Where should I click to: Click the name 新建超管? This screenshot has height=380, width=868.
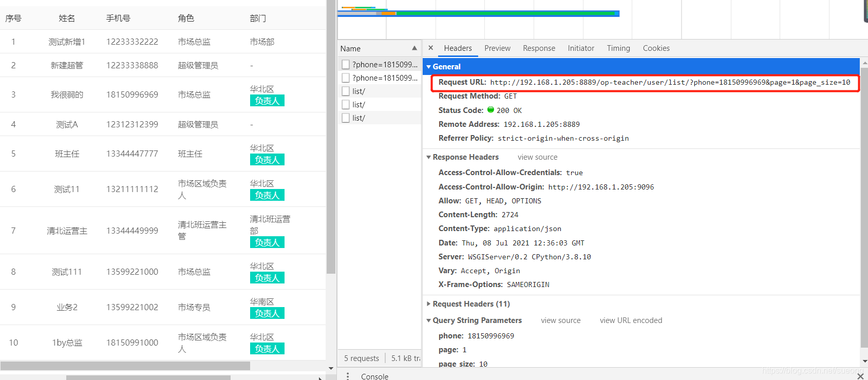(x=67, y=65)
